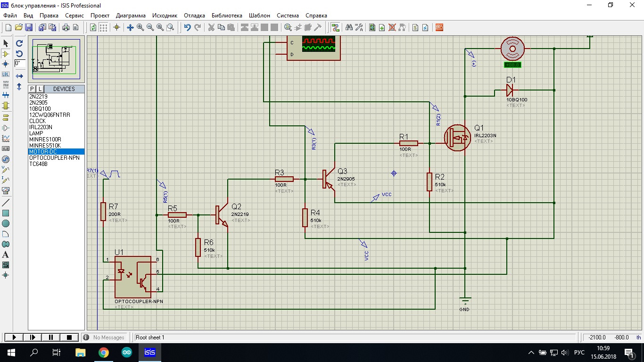Open the Отладка menu
The width and height of the screenshot is (644, 362).
pos(194,16)
